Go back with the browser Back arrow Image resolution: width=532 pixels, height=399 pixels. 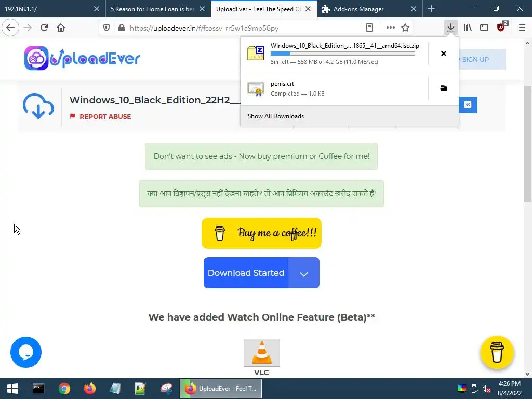(10, 28)
